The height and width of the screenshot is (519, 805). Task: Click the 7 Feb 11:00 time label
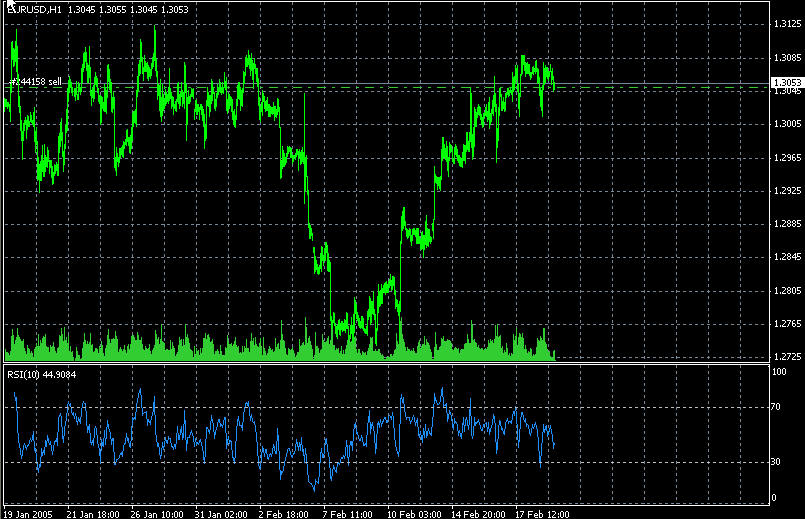pos(350,513)
